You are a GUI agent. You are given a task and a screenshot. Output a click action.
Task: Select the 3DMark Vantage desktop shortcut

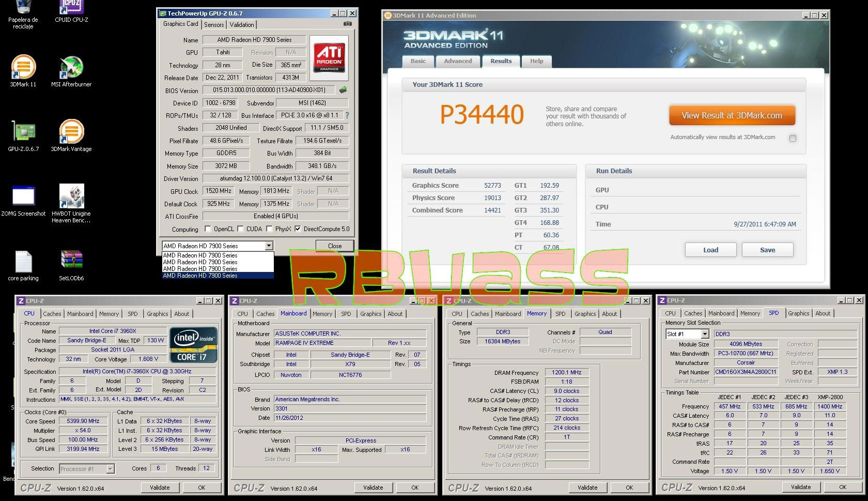pyautogui.click(x=71, y=135)
